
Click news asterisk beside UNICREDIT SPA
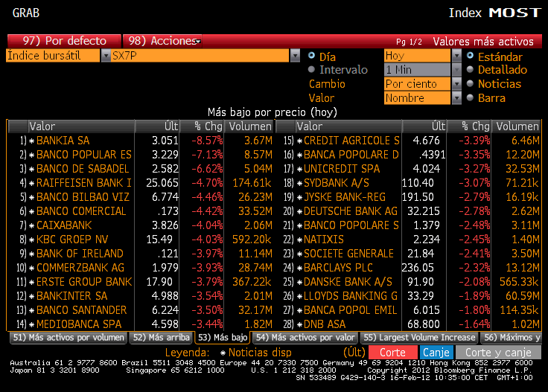tap(299, 170)
